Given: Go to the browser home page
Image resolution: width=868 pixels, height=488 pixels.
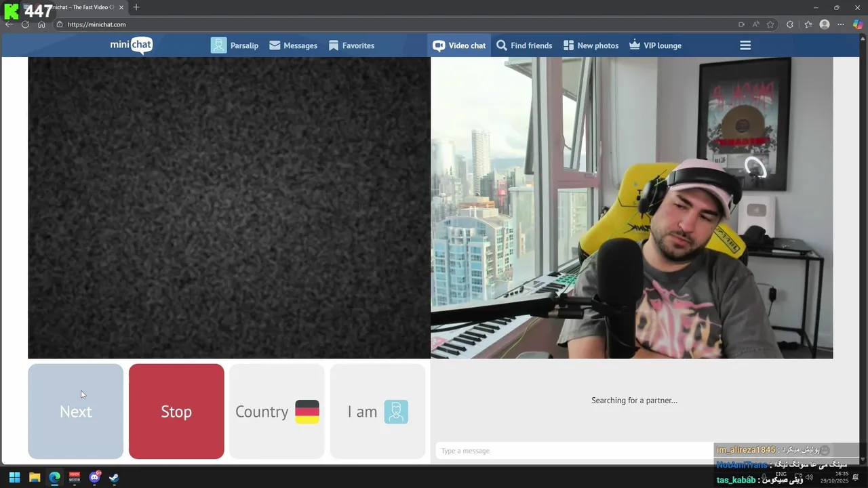Looking at the screenshot, I should pyautogui.click(x=41, y=24).
